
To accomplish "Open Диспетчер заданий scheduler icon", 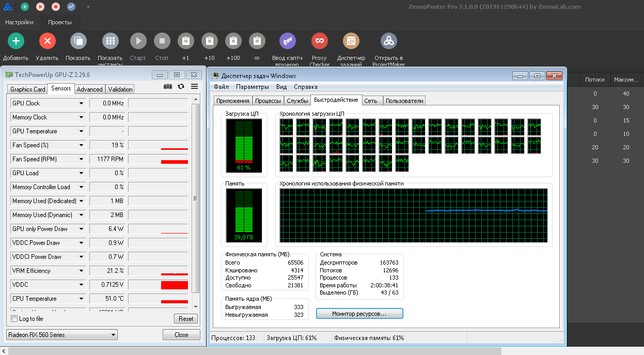I will click(x=351, y=41).
